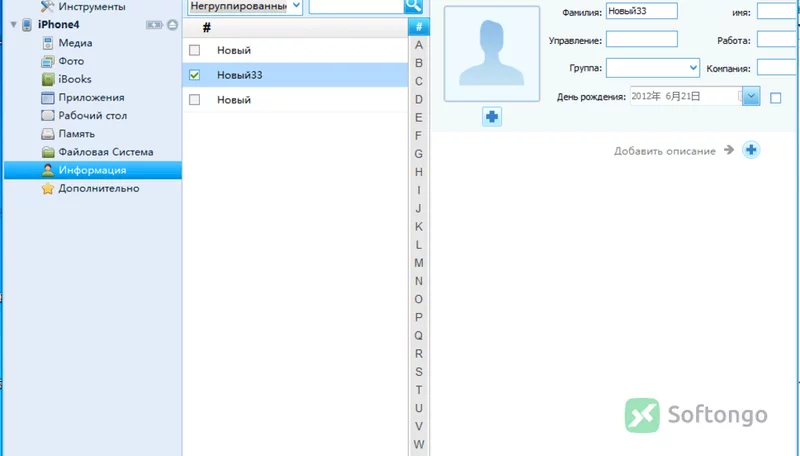Click the Компания input field
Screen dimensions: 800x456
click(x=778, y=67)
